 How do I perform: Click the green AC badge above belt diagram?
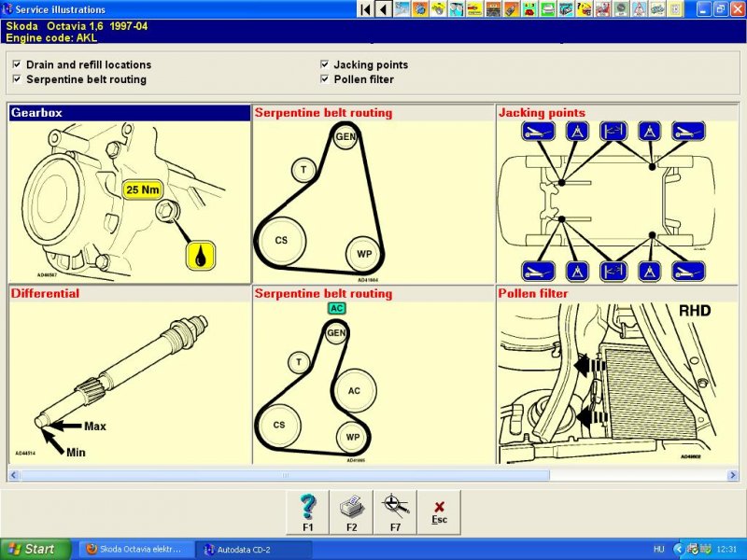pos(337,308)
